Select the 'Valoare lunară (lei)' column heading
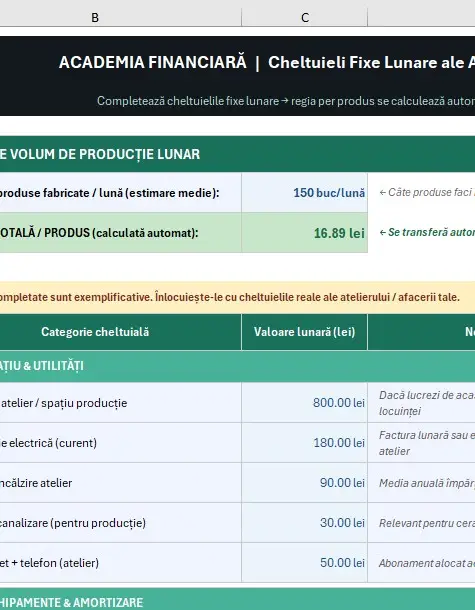Screen dimensions: 475x610 pos(305,332)
